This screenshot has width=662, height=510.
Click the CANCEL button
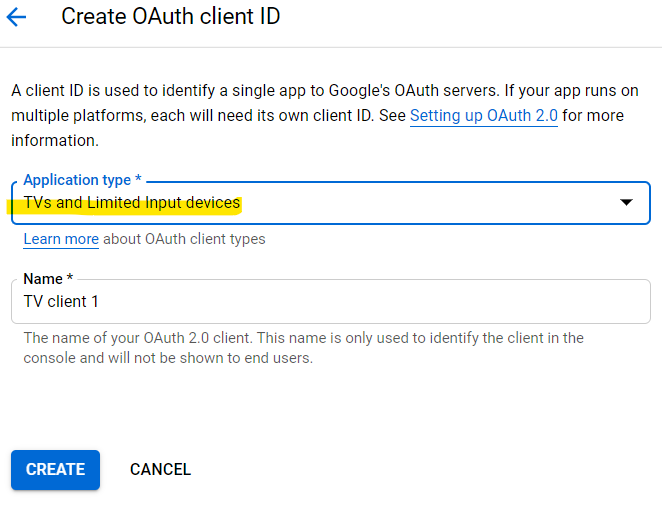[160, 469]
